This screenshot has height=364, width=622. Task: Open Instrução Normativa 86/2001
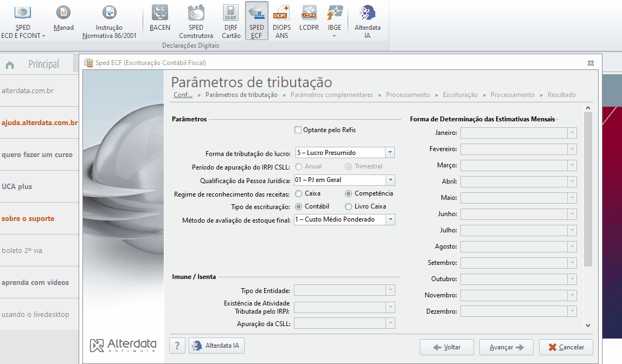tap(109, 22)
